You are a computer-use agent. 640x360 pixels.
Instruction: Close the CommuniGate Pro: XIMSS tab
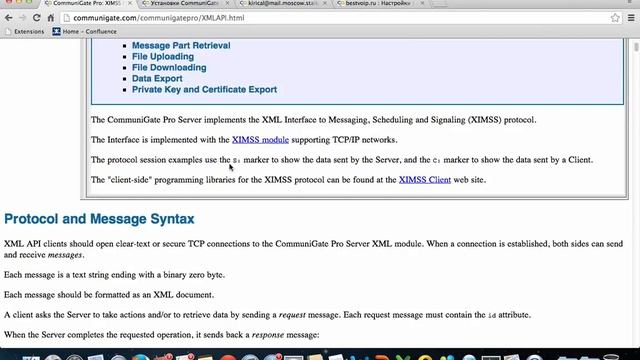pyautogui.click(x=130, y=3)
